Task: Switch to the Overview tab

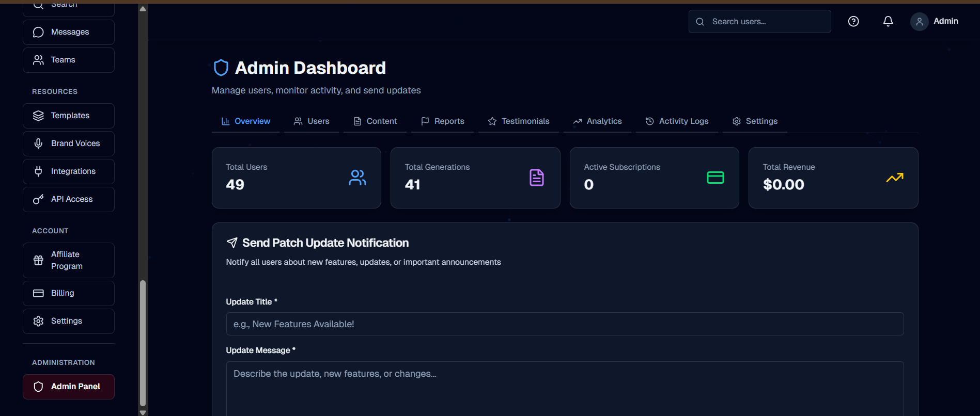Action: tap(246, 121)
